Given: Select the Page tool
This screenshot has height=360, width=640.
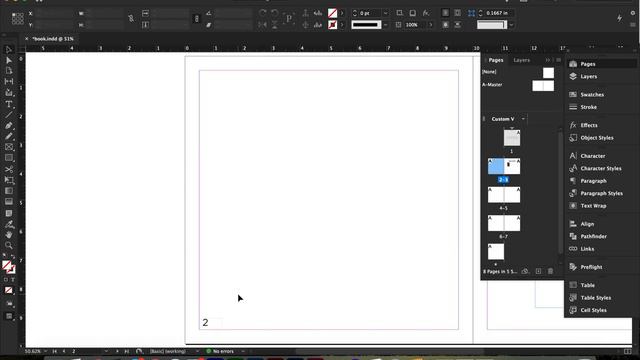Looking at the screenshot, I should [9, 71].
